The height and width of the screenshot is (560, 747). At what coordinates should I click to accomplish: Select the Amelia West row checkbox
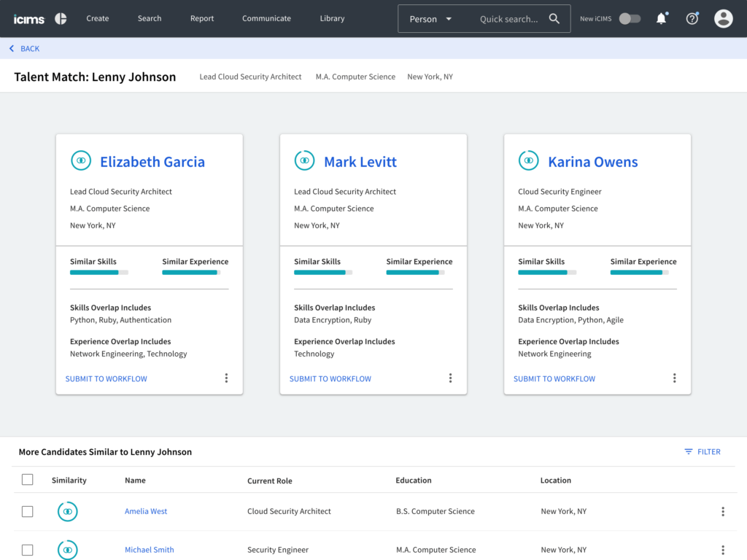point(28,512)
